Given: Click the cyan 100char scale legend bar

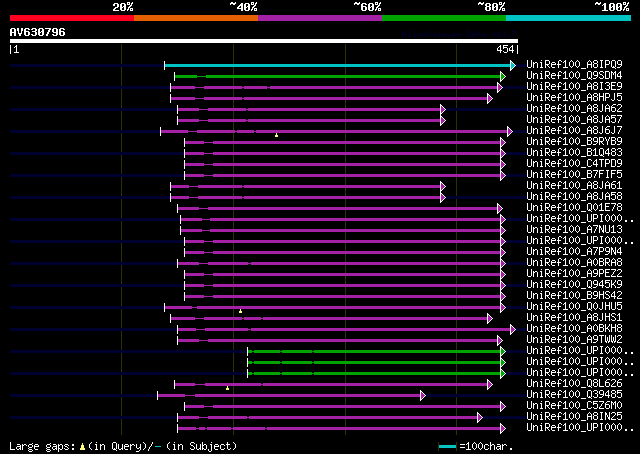Looking at the screenshot, I should tap(447, 447).
